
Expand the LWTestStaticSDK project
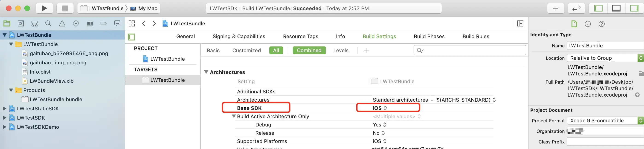[x=5, y=109]
